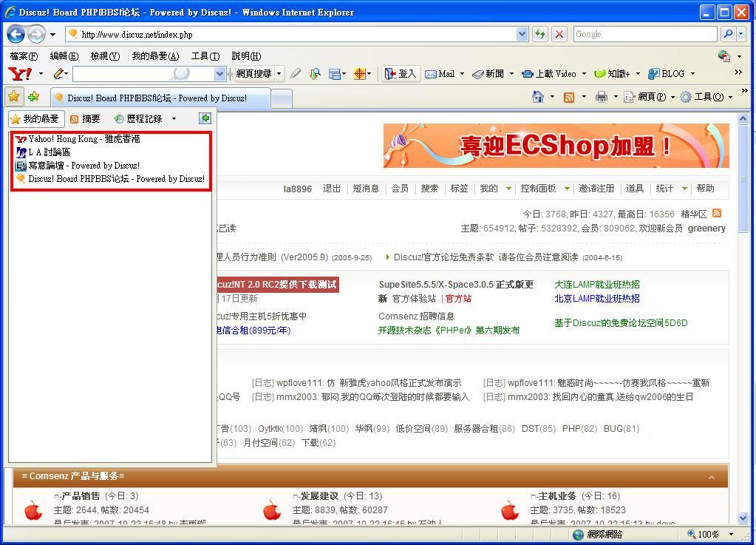Image resolution: width=756 pixels, height=545 pixels.
Task: Start search using the magnifier icon beside Google box
Action: pyautogui.click(x=728, y=34)
